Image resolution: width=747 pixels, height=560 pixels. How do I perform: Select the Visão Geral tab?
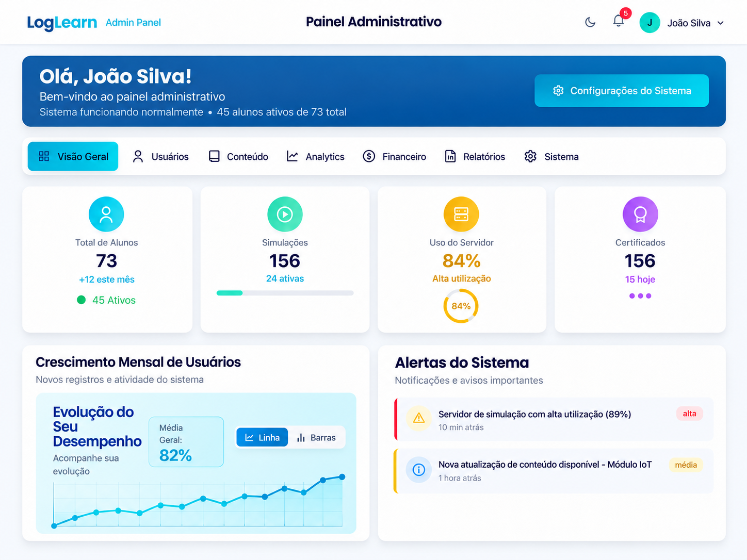[x=73, y=156]
